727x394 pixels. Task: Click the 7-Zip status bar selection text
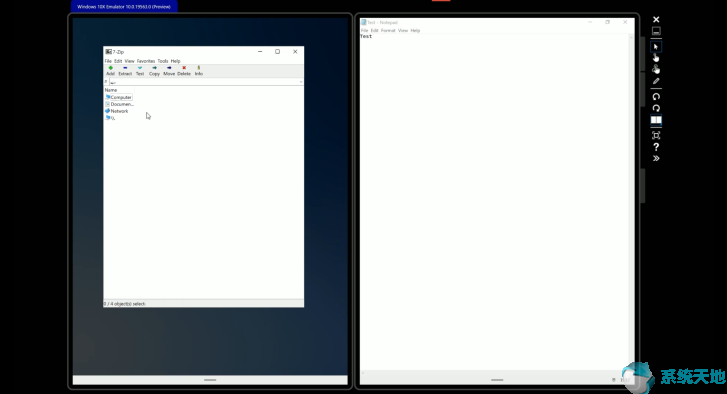click(124, 304)
